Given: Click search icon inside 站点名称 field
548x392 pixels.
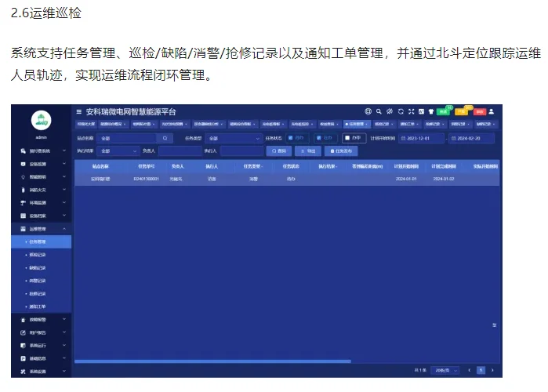Looking at the screenshot, I should 165,138.
